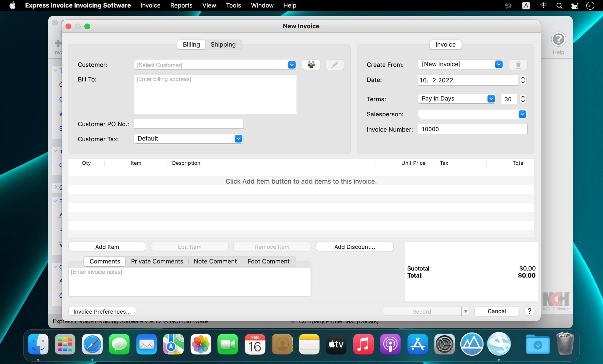Open App Store from the dock
Viewport: 603px width, 364px height.
click(x=417, y=344)
